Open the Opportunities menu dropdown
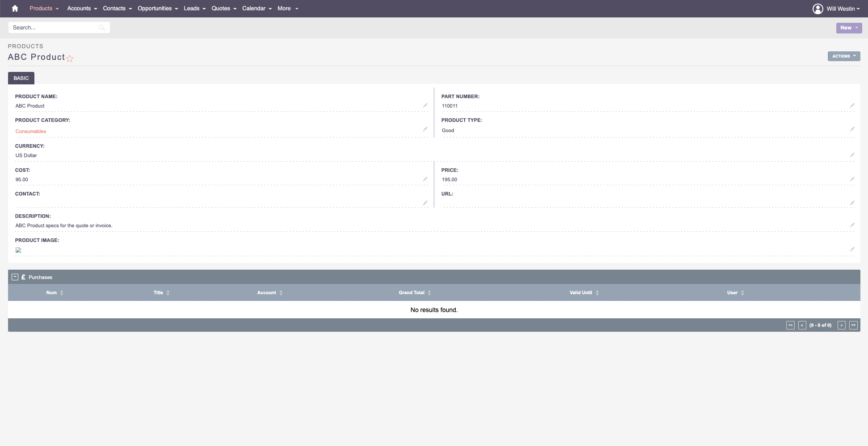868x446 pixels. (x=158, y=8)
